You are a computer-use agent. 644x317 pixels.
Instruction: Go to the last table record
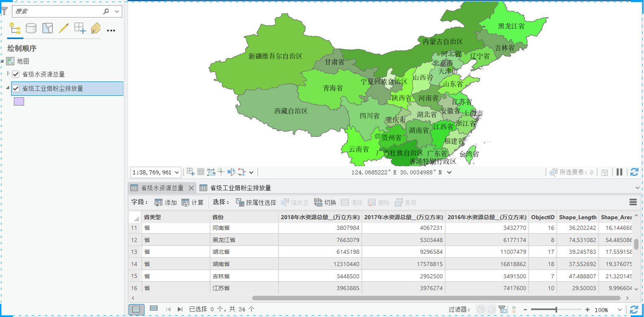click(180, 309)
